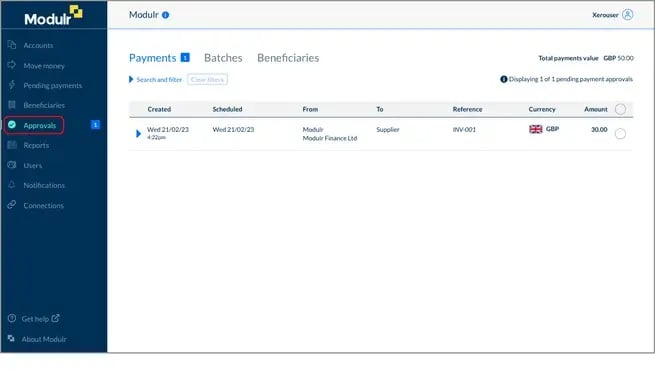This screenshot has height=372, width=655.
Task: Switch to the Batches tab
Action: pos(223,58)
